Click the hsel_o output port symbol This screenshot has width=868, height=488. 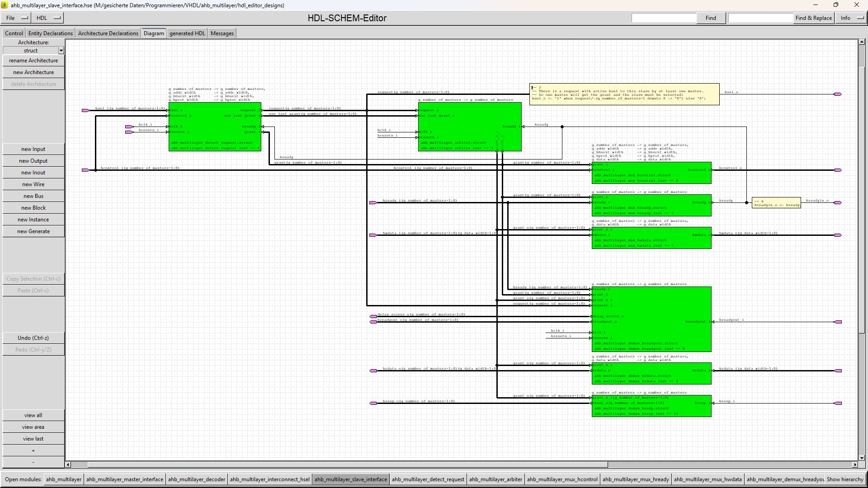pos(838,94)
